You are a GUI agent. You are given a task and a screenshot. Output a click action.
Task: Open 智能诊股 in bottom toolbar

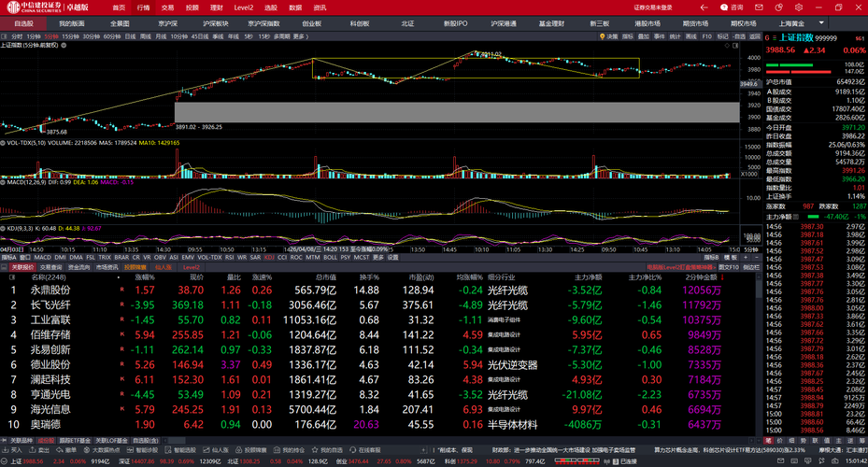tap(143, 450)
